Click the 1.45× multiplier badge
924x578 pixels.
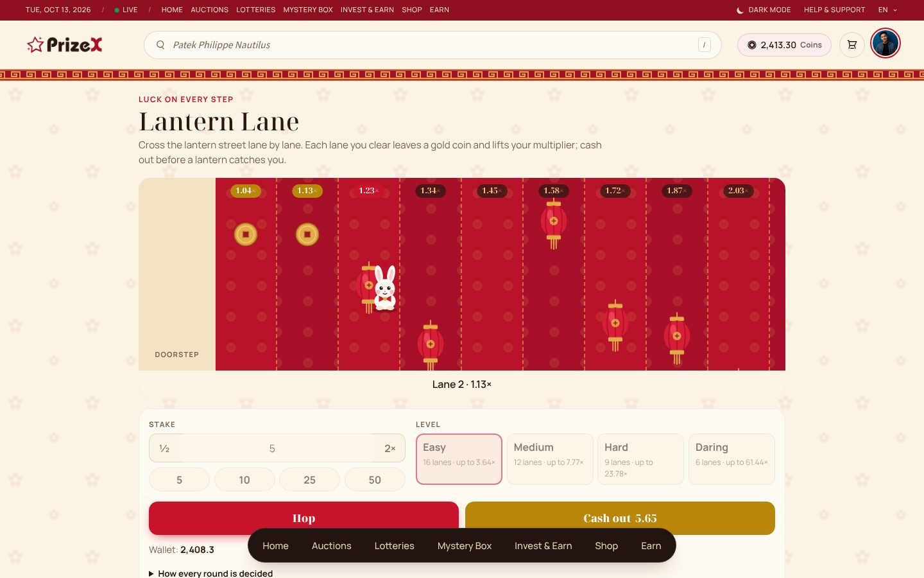(492, 191)
